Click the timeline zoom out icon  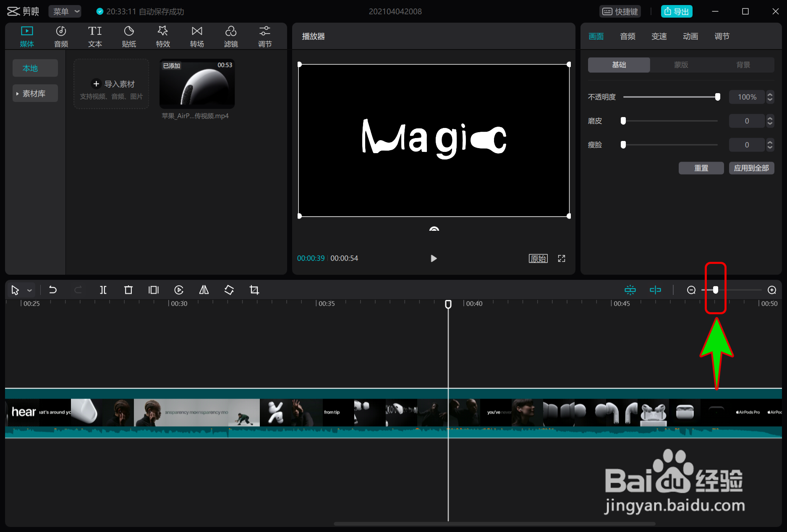691,290
